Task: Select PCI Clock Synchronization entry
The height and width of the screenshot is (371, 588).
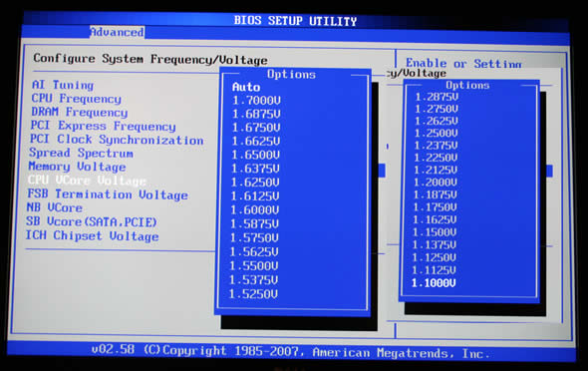Action: [x=117, y=140]
